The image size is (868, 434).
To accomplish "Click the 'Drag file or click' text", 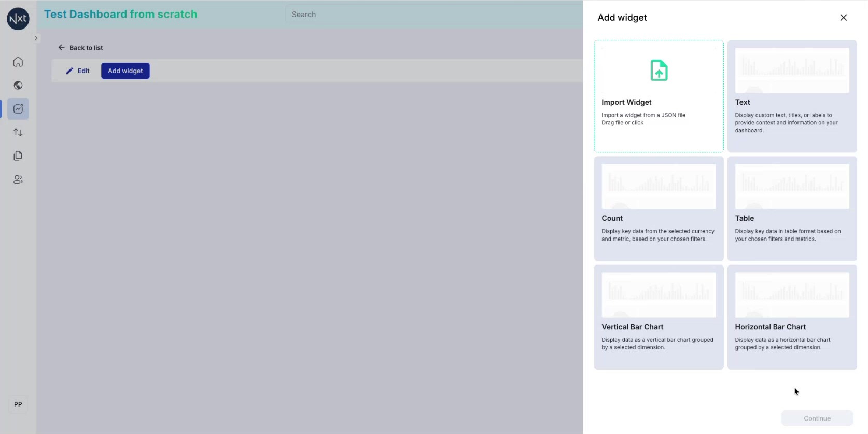I will click(622, 123).
